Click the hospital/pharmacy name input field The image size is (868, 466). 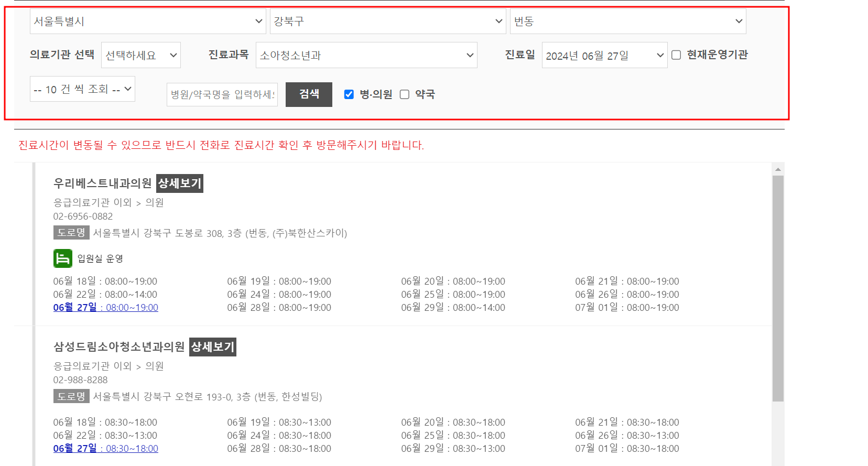point(222,94)
